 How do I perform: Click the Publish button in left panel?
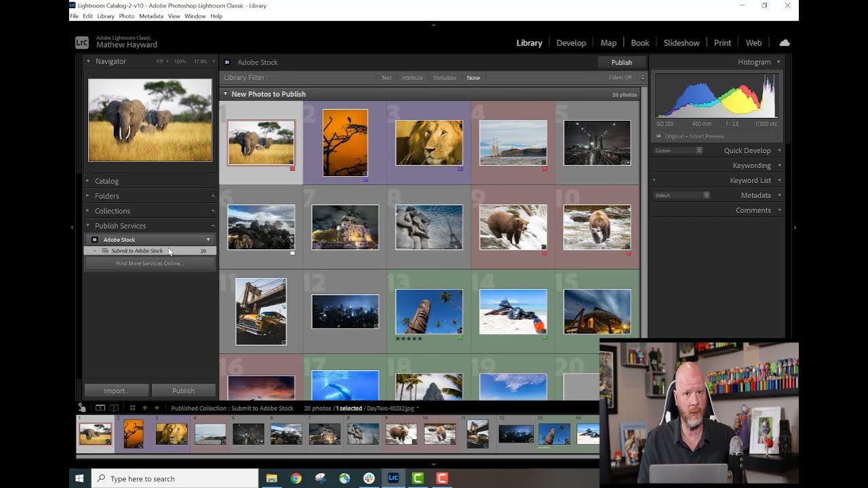[183, 390]
